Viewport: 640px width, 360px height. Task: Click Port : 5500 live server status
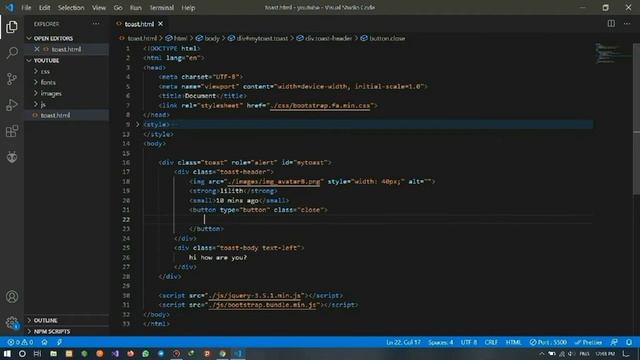[548, 342]
